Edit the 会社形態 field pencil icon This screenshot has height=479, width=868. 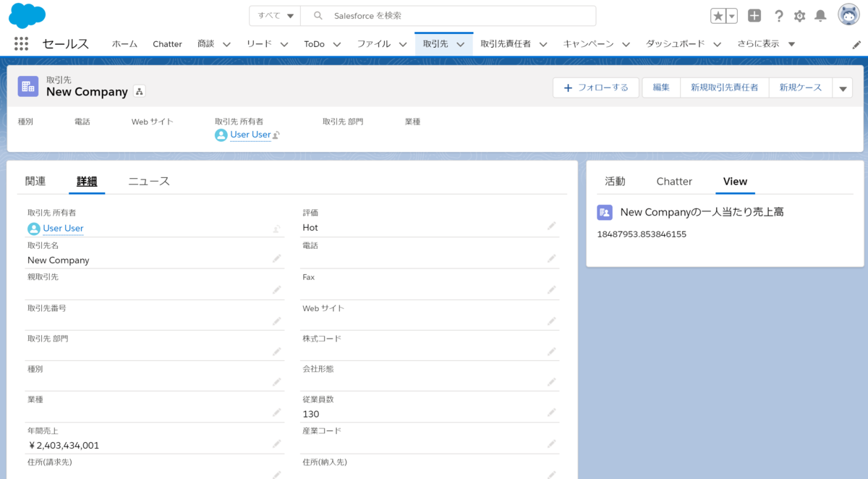551,382
